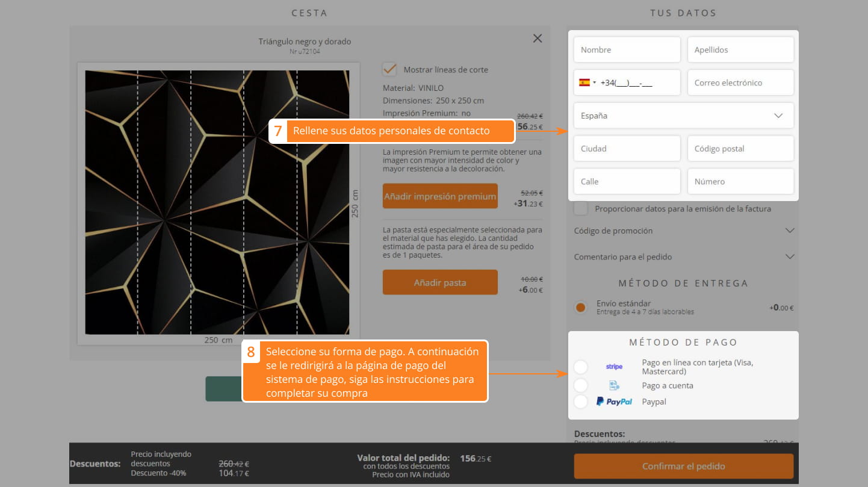
Task: Focus the 'Correo electrónico' field
Action: pos(740,83)
